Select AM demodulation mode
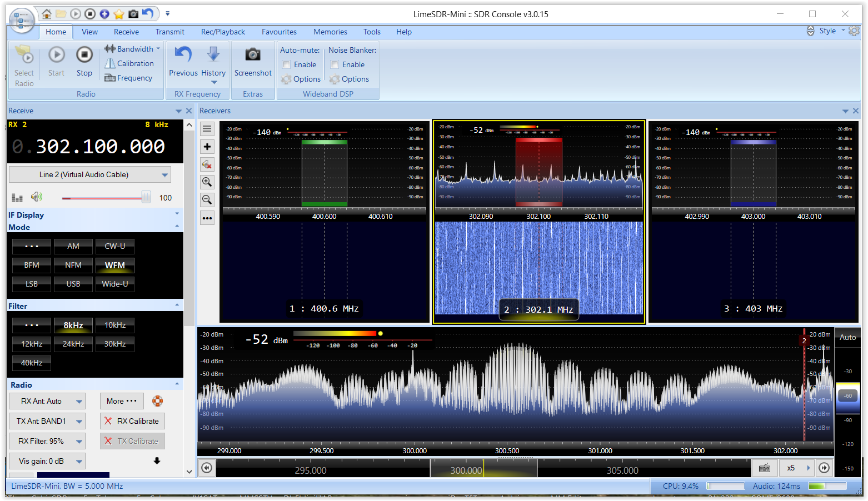The height and width of the screenshot is (501, 868). tap(73, 246)
